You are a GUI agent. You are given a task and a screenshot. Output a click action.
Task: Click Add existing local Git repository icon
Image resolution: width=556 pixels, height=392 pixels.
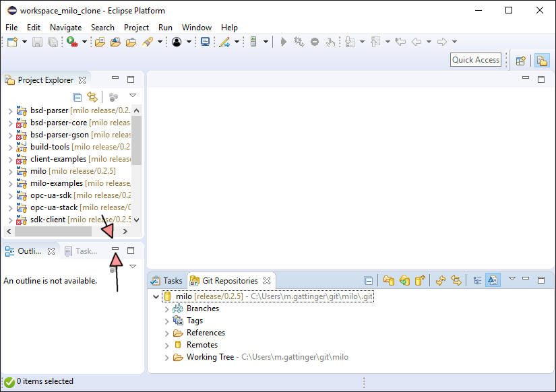[388, 281]
